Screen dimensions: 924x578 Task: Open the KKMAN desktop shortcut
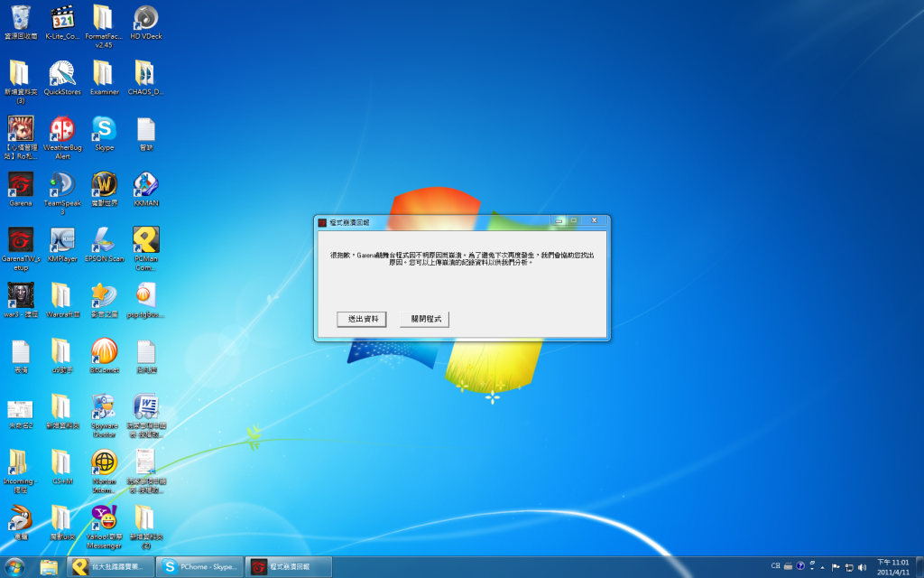(x=145, y=186)
